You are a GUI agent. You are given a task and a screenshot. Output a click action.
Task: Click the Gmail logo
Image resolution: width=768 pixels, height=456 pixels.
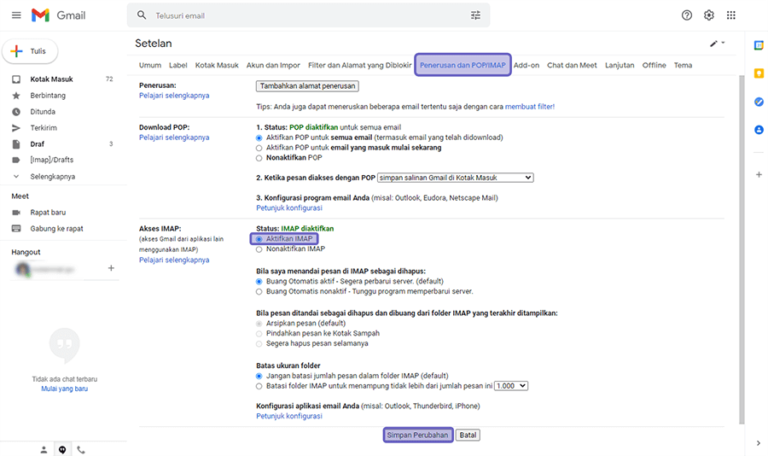coord(58,15)
